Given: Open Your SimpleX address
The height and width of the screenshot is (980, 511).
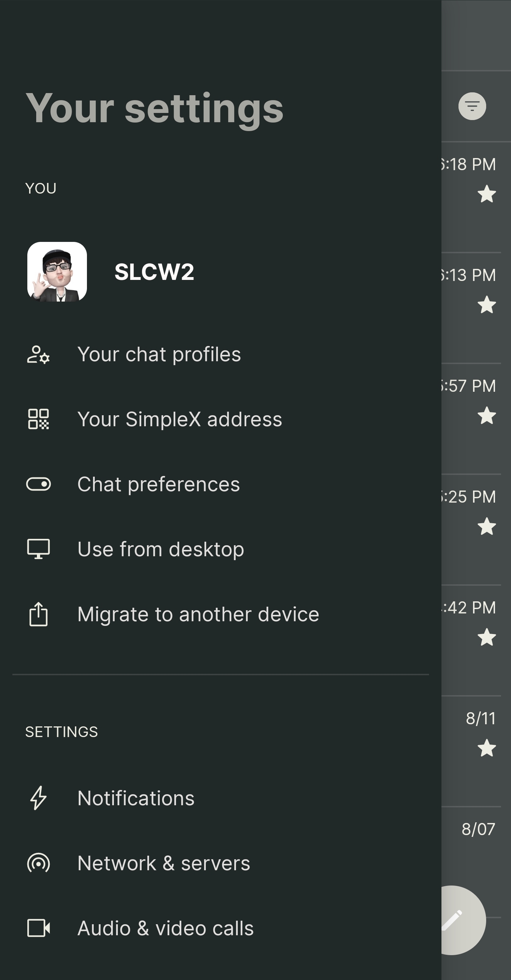Looking at the screenshot, I should 180,419.
